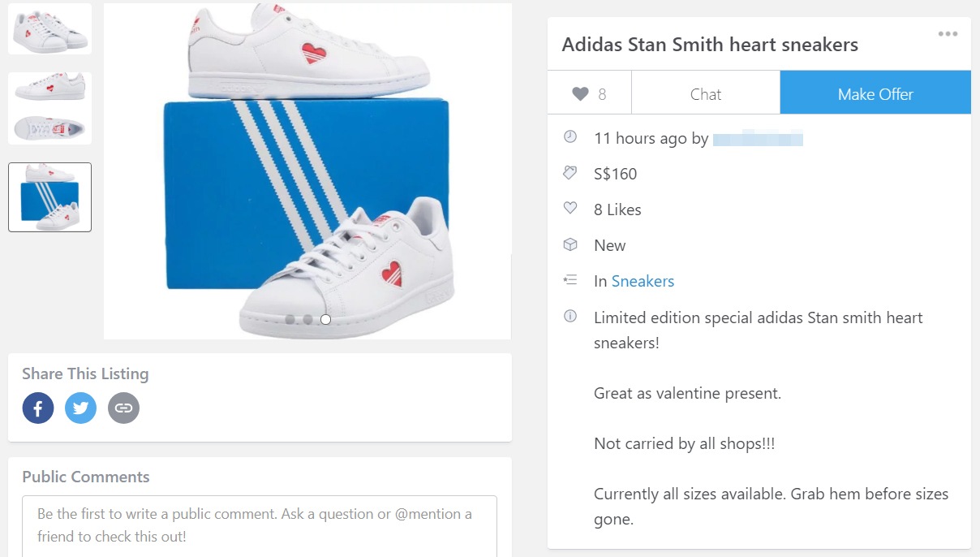Image resolution: width=980 pixels, height=557 pixels.
Task: Click the price tag icon
Action: 570,173
